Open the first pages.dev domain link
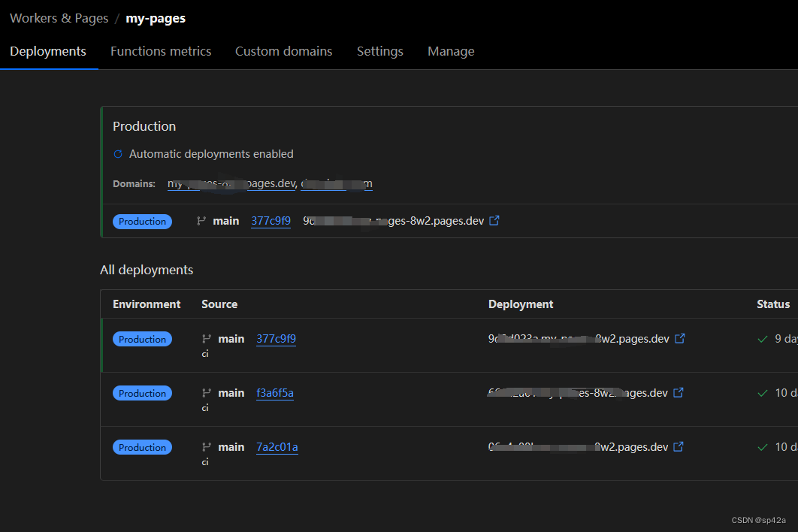 [x=232, y=184]
